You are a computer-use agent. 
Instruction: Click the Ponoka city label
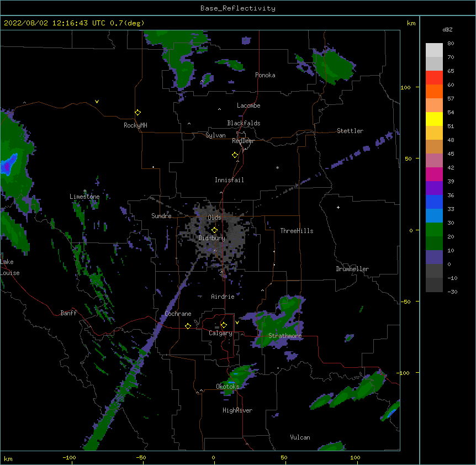[265, 75]
